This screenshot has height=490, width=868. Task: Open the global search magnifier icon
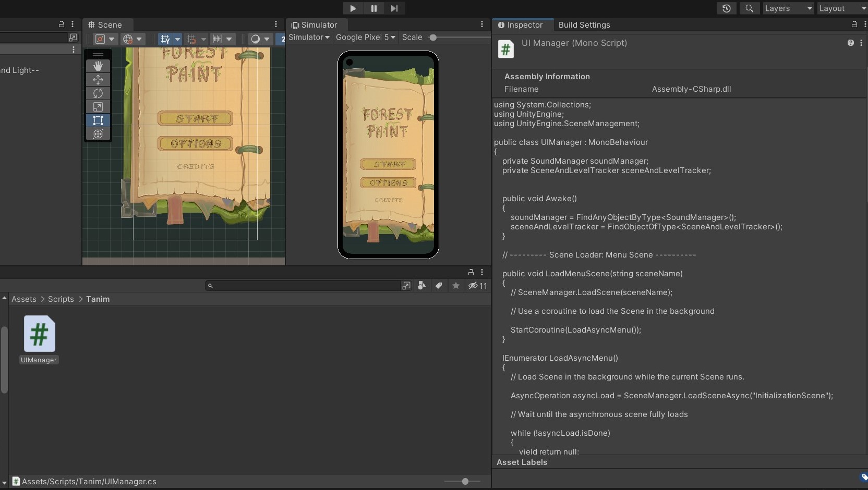coord(750,8)
